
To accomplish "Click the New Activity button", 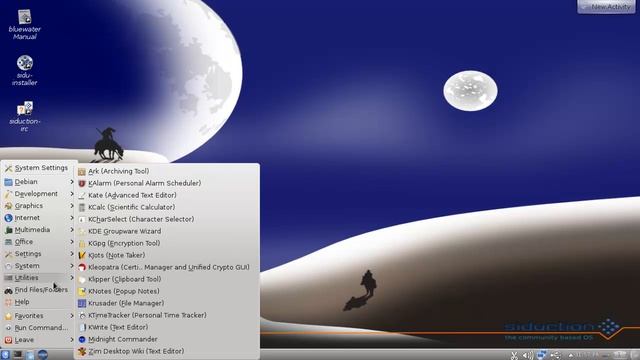I will (x=606, y=7).
